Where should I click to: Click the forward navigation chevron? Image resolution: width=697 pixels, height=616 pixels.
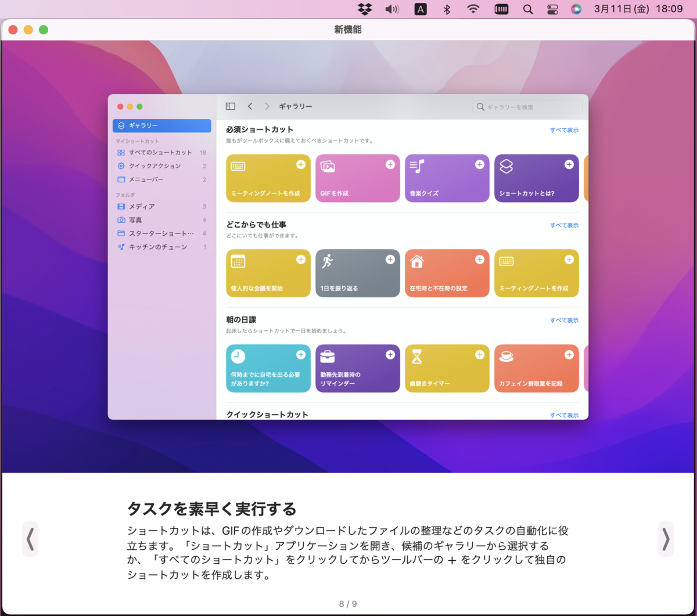(x=267, y=106)
